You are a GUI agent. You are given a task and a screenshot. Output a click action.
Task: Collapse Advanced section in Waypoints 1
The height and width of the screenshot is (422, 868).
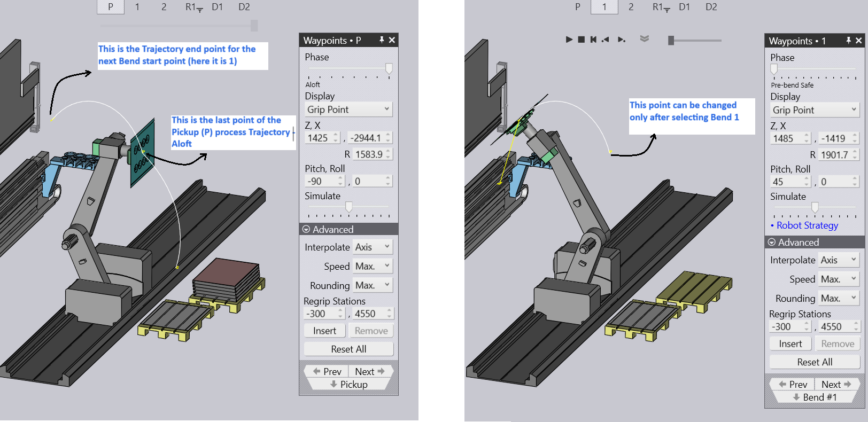(814, 242)
